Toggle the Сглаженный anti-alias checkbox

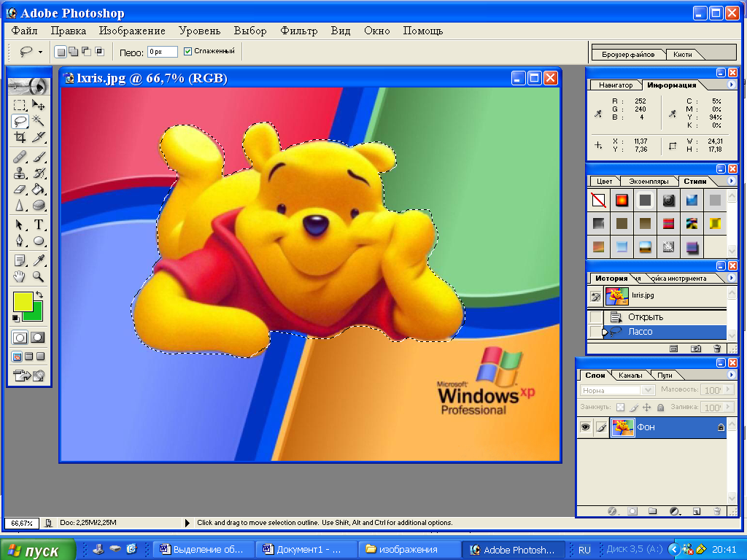tap(187, 51)
